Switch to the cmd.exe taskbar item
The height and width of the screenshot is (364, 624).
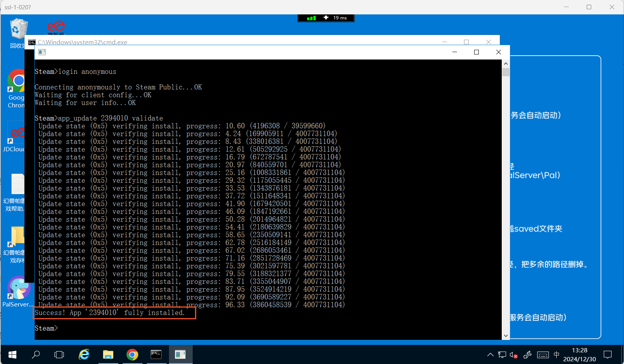pos(156,355)
